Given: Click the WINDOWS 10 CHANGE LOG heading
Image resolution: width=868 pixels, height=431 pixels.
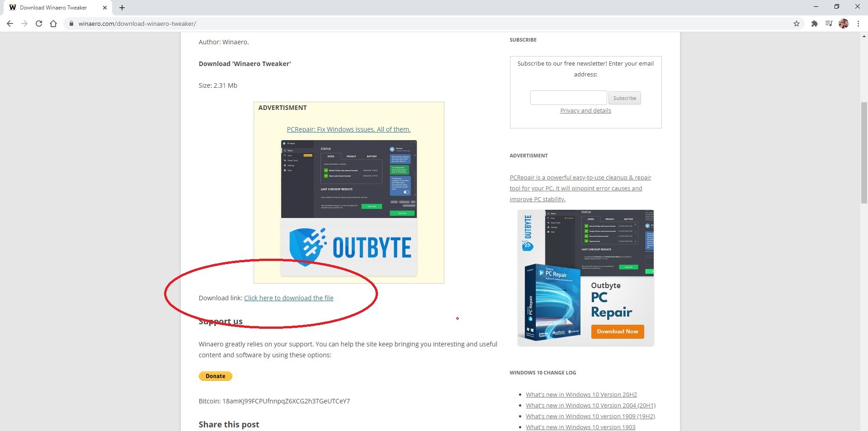Looking at the screenshot, I should tap(542, 373).
